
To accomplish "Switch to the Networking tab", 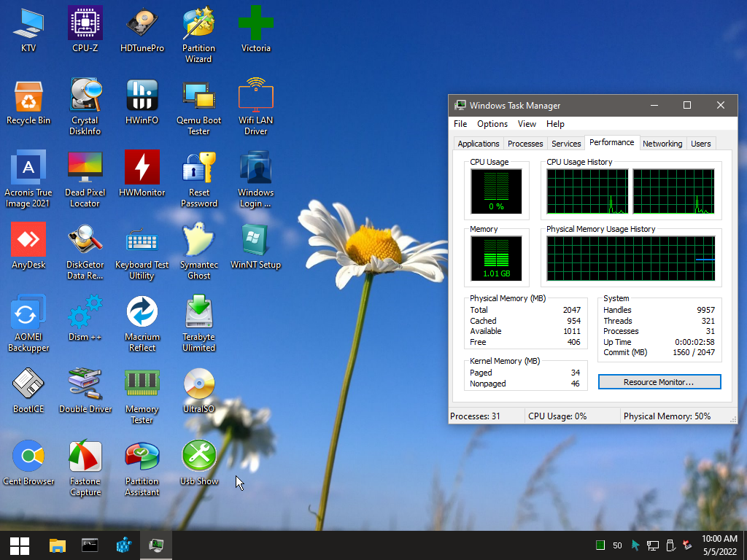I will click(662, 144).
